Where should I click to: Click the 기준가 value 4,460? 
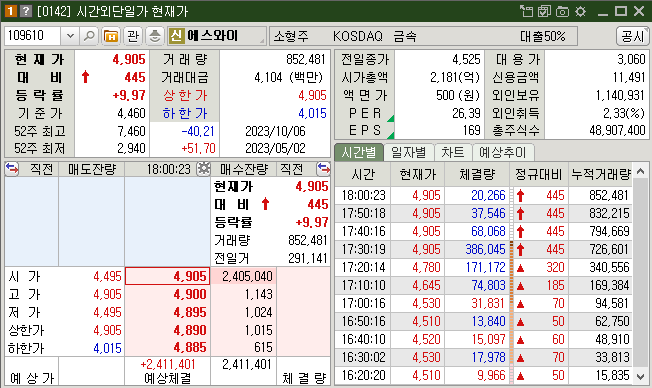click(131, 113)
